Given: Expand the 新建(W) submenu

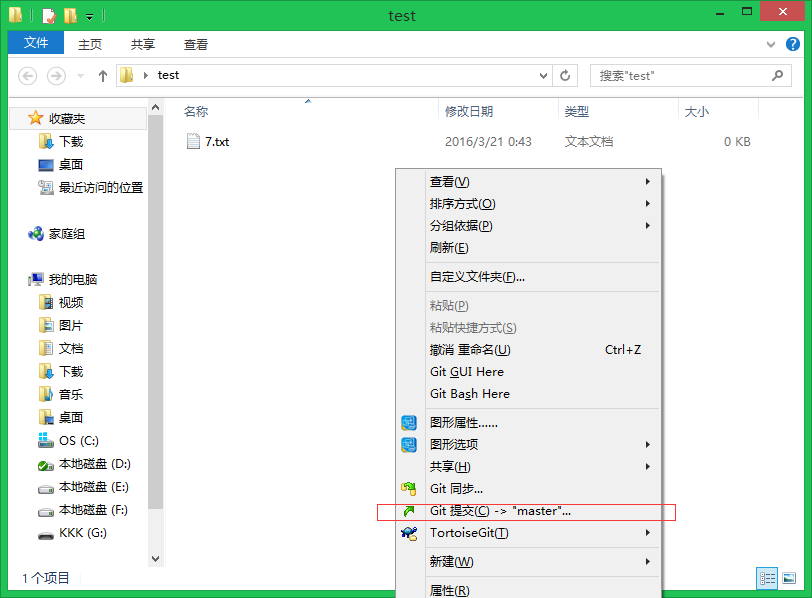Looking at the screenshot, I should (648, 562).
